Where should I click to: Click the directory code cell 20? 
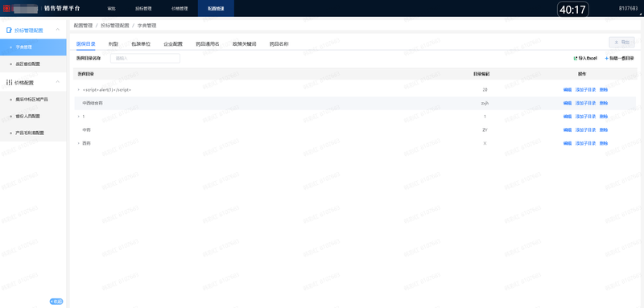tap(485, 89)
